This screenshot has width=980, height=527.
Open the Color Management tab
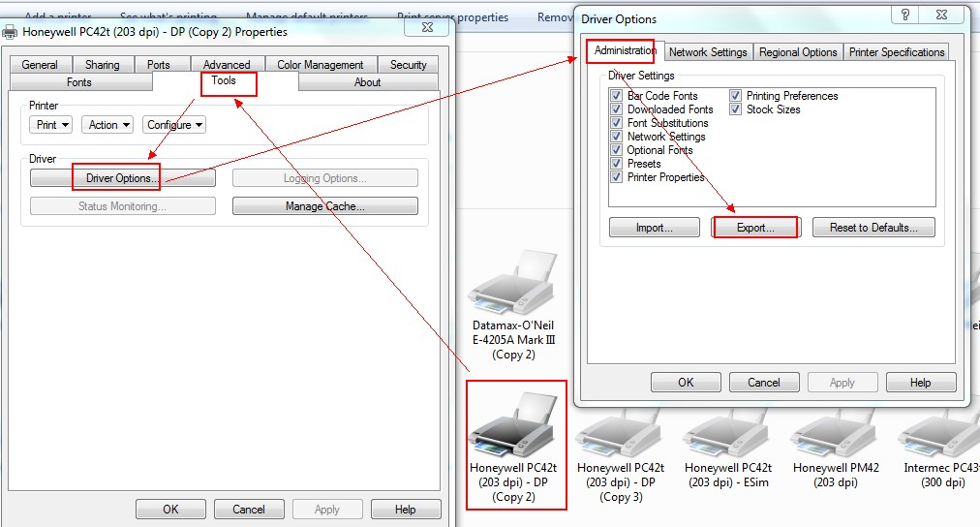[x=320, y=65]
